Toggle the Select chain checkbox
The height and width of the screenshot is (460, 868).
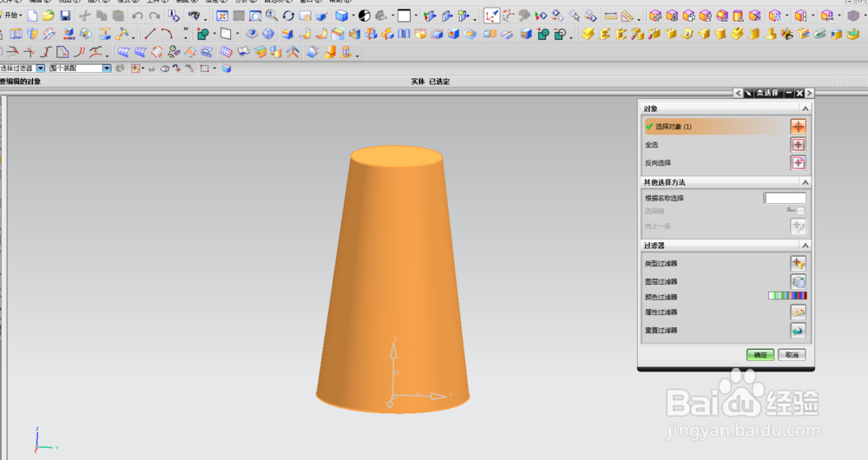click(800, 211)
